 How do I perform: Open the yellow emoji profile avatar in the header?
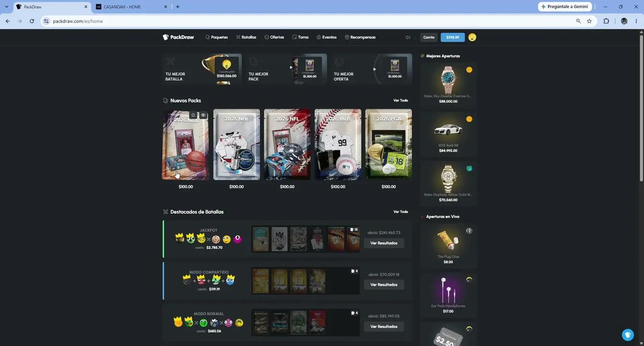coord(472,37)
